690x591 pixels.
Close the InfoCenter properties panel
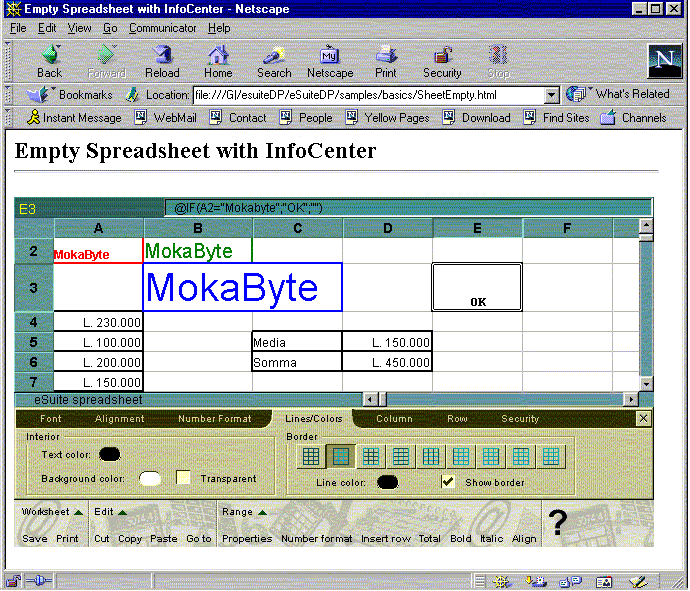(x=643, y=418)
